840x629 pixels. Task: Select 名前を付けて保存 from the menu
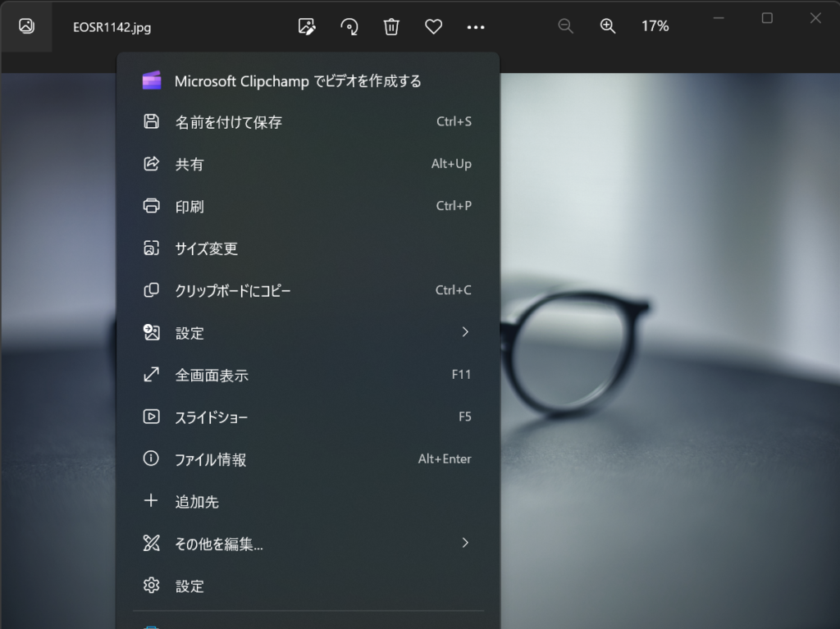[308, 122]
